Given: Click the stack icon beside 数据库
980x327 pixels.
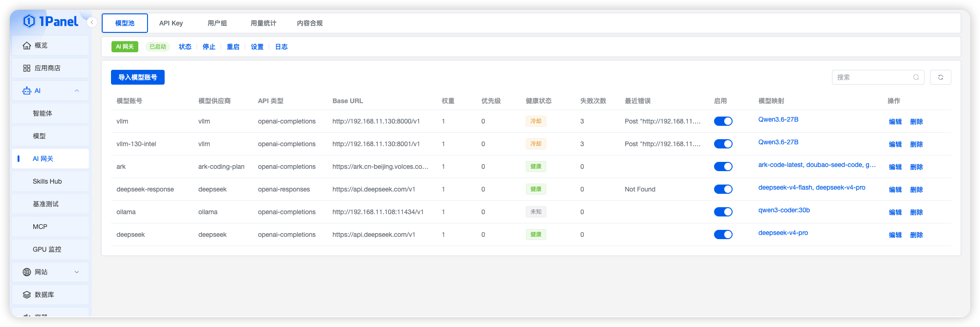Looking at the screenshot, I should (x=27, y=295).
